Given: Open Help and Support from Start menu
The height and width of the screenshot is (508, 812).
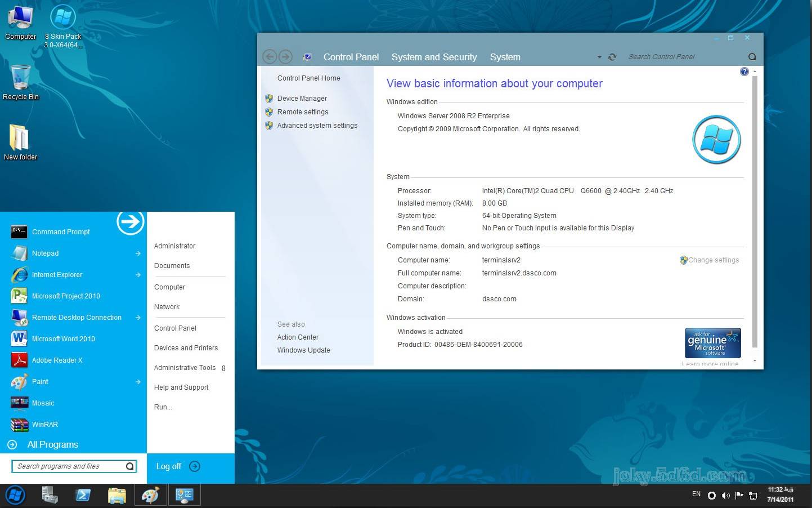Looking at the screenshot, I should click(x=181, y=387).
